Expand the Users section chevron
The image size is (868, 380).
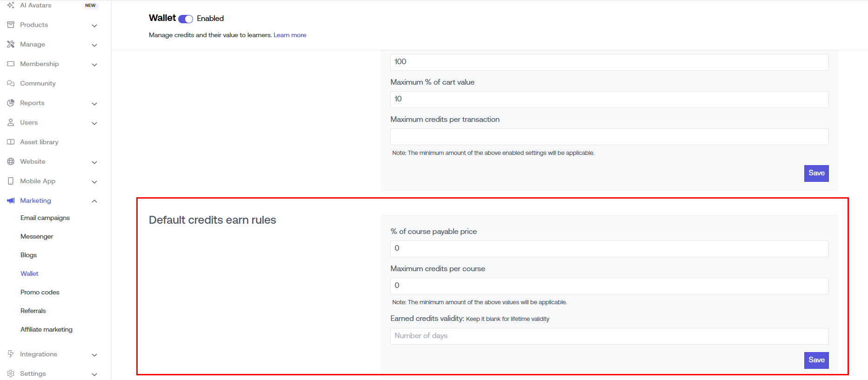coord(94,123)
